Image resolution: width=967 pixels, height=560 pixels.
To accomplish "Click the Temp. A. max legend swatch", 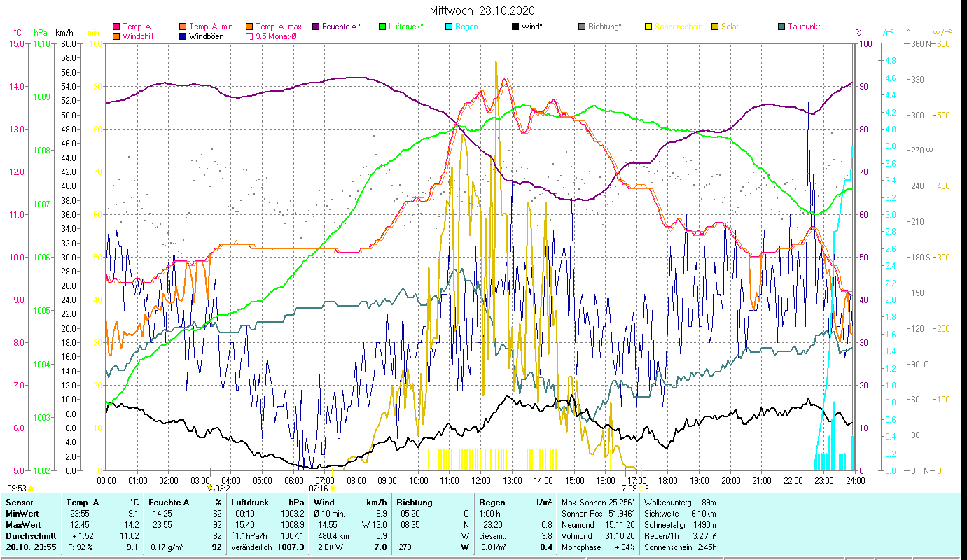I will tap(249, 27).
